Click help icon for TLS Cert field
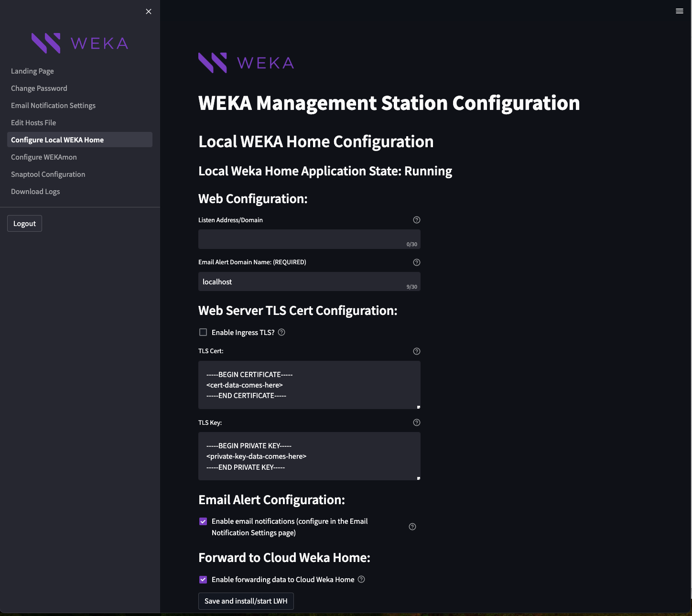692x616 pixels. (x=416, y=351)
